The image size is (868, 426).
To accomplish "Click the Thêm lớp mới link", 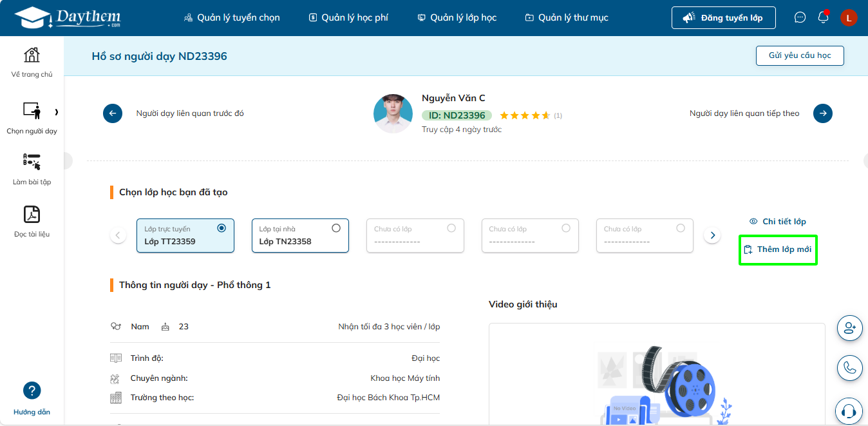I will [x=778, y=249].
